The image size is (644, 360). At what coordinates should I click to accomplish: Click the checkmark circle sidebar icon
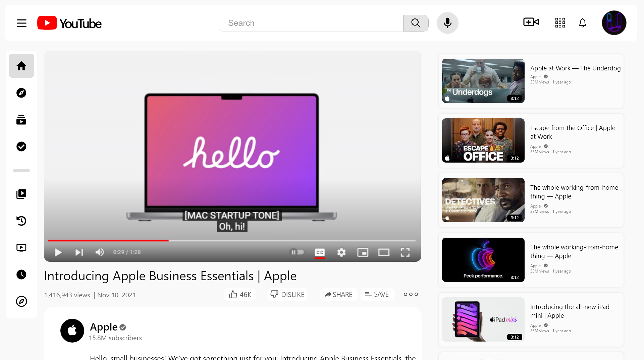[21, 146]
